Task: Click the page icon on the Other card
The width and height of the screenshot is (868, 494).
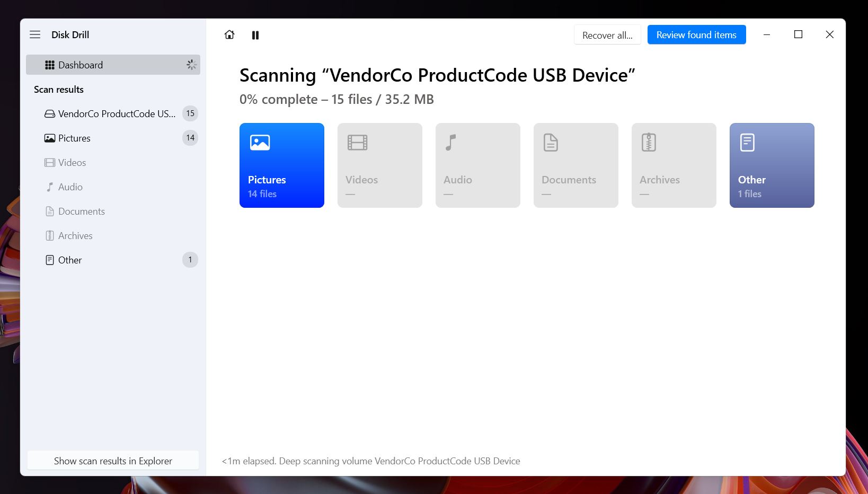Action: tap(747, 143)
